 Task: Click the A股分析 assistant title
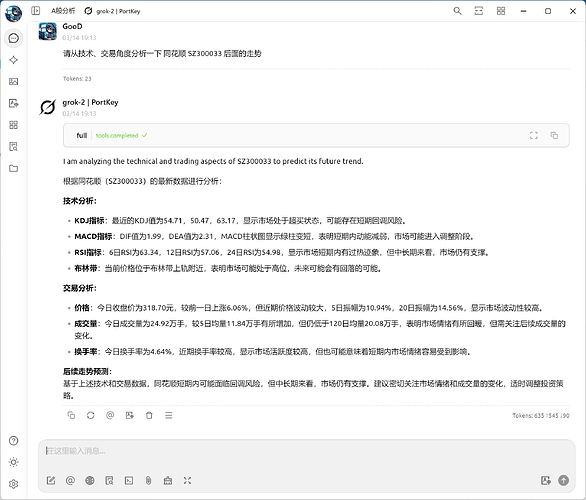point(63,11)
